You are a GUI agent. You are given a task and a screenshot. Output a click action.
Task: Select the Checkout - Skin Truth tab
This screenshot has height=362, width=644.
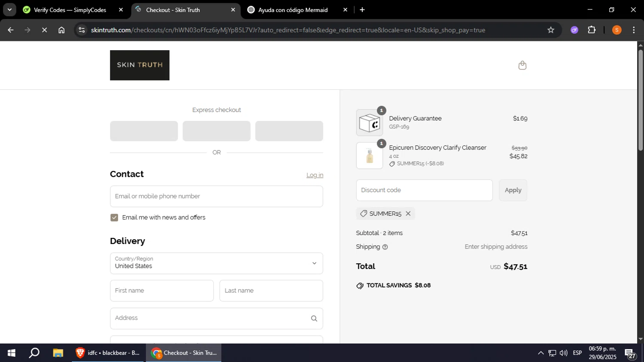(185, 10)
